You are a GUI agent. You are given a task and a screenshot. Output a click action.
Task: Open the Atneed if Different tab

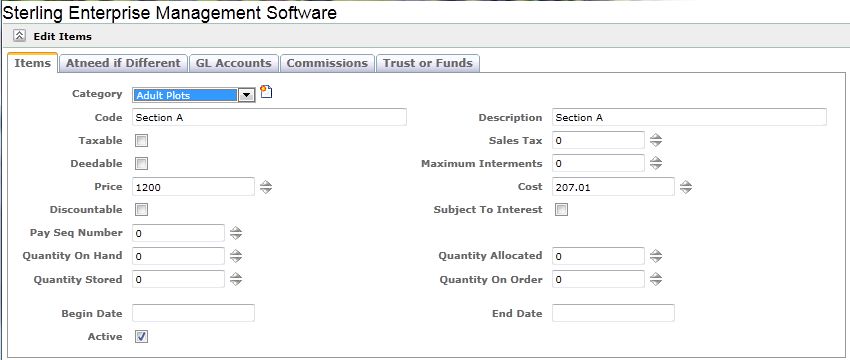(x=123, y=63)
